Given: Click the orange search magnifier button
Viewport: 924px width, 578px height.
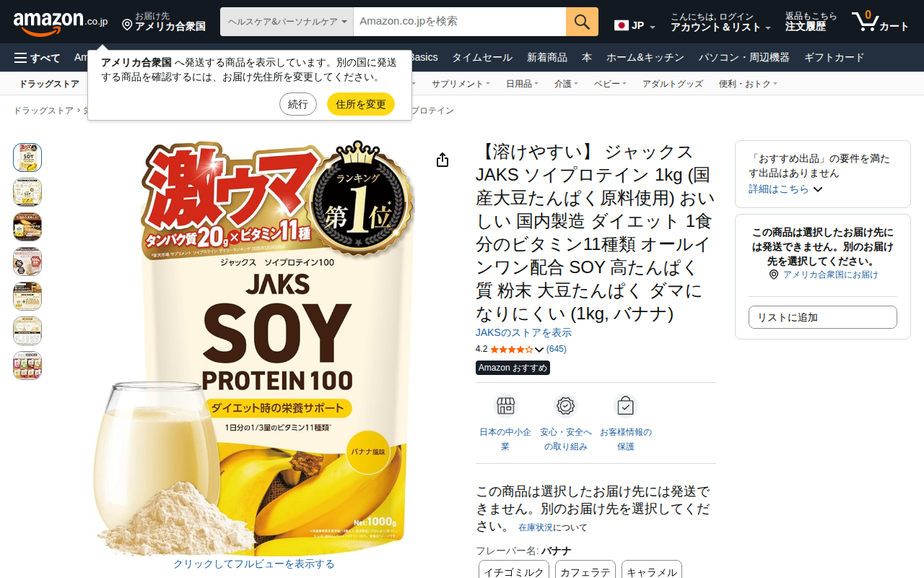Looking at the screenshot, I should [x=582, y=22].
